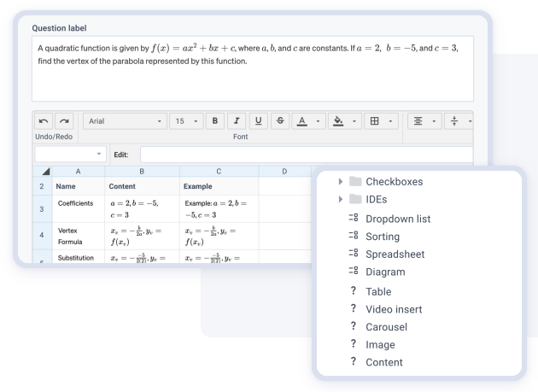Toggle italic formatting
Screen dimensions: 538x392
(x=237, y=121)
